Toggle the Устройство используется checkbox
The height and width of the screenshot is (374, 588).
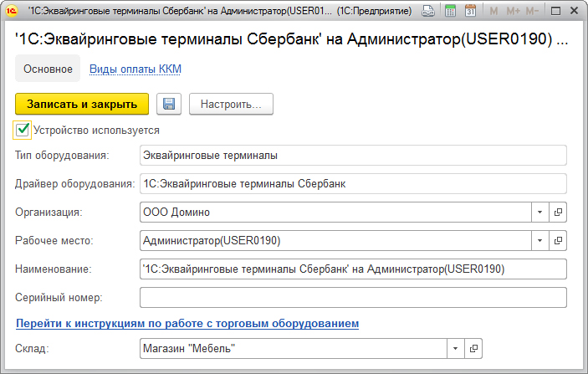[x=23, y=130]
